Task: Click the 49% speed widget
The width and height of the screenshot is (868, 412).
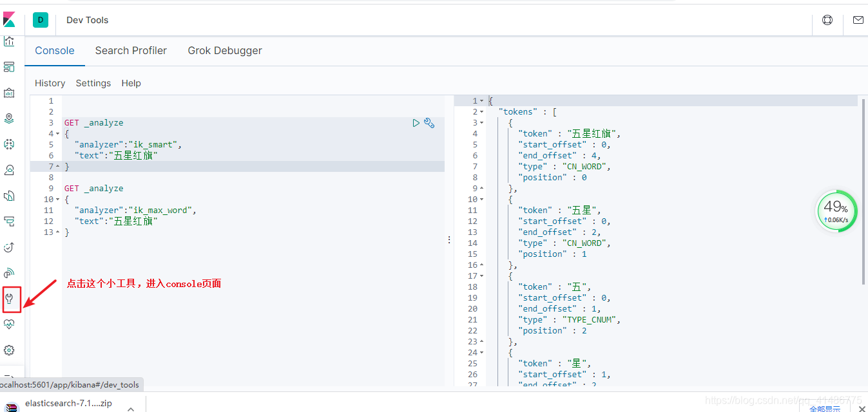Action: [x=836, y=211]
